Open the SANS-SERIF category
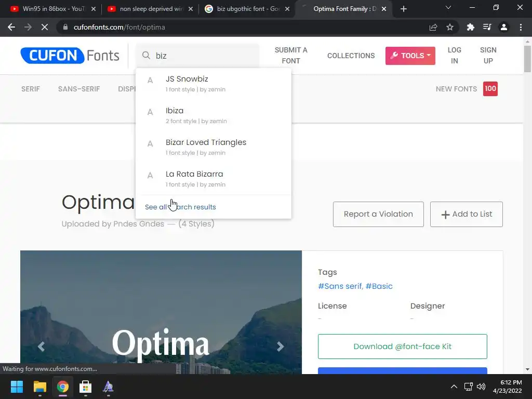Screen dimensions: 532x399 [79, 89]
